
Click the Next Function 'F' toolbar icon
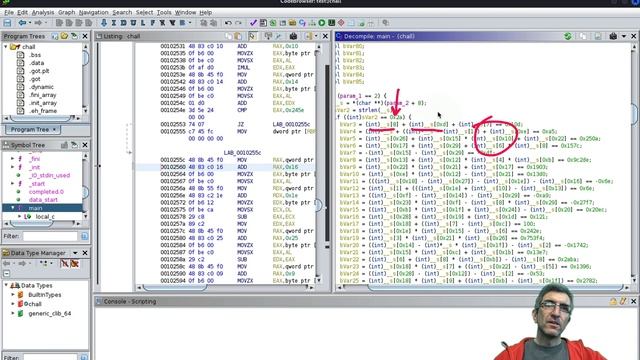(153, 23)
